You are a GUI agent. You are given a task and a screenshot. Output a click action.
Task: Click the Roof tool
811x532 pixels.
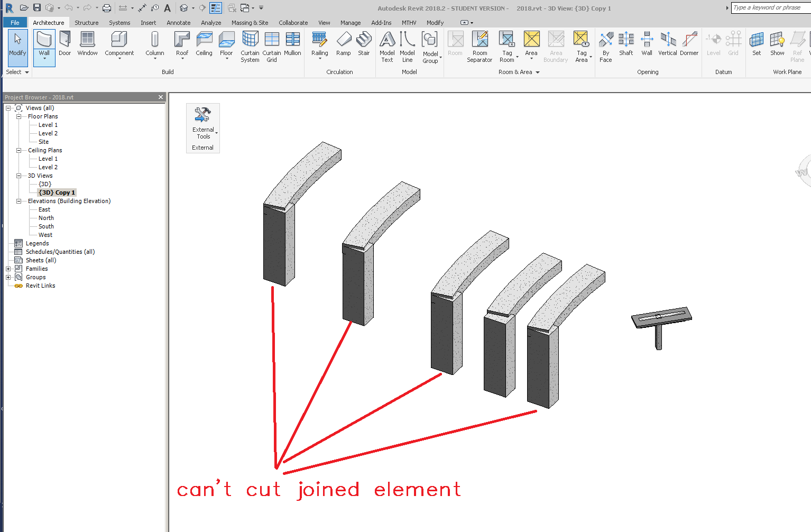pyautogui.click(x=182, y=44)
